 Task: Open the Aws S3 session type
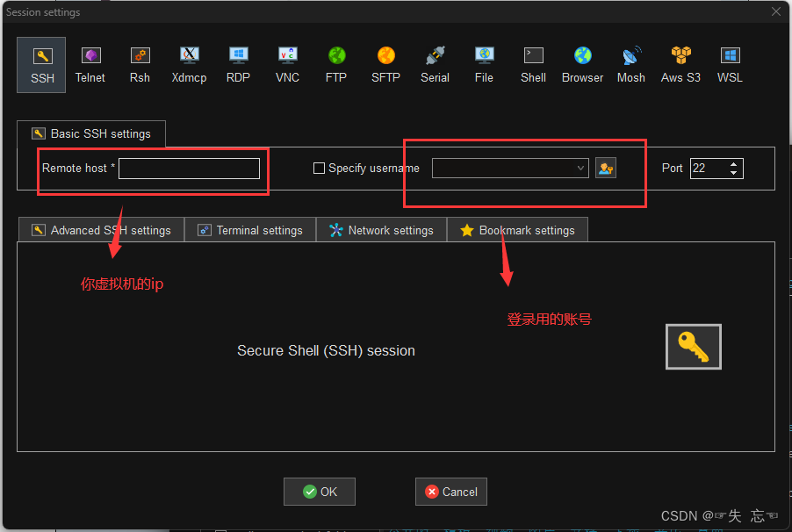click(680, 64)
